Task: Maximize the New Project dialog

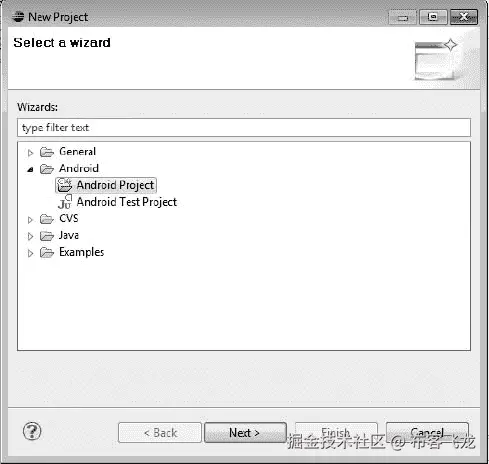Action: coord(433,17)
